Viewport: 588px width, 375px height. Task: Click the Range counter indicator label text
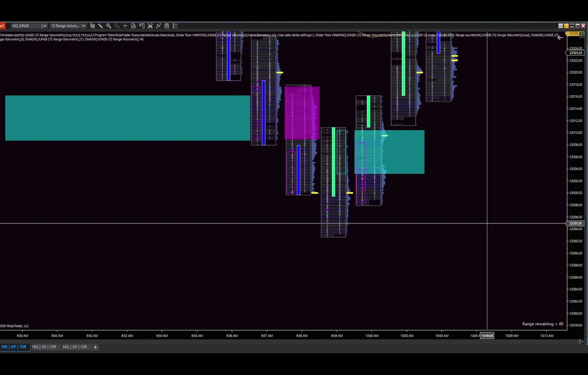pyautogui.click(x=492, y=35)
